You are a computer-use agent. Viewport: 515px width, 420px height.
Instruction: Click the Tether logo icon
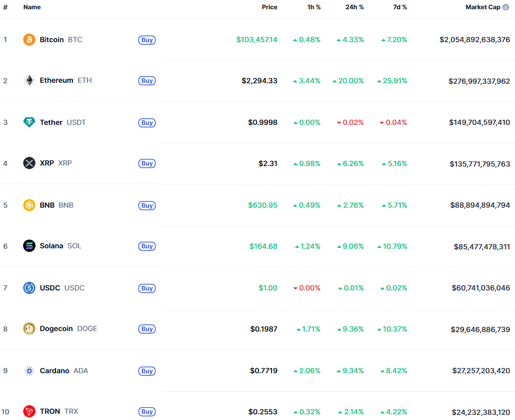click(x=29, y=122)
